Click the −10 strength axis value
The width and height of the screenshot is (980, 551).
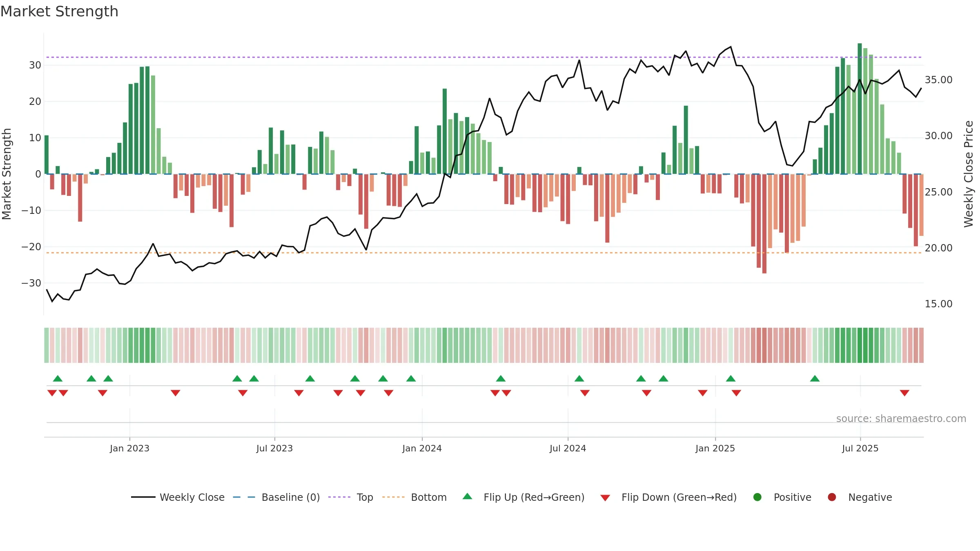(x=31, y=211)
